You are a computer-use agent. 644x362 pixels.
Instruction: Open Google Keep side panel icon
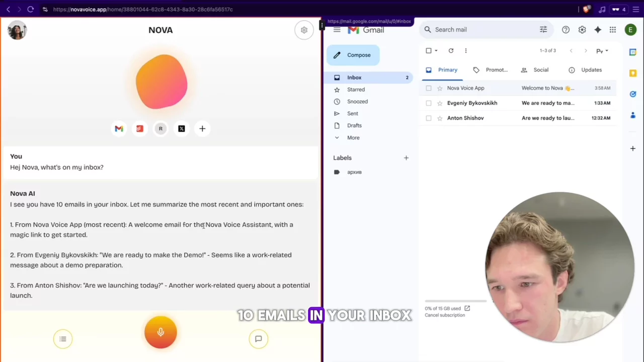point(633,73)
